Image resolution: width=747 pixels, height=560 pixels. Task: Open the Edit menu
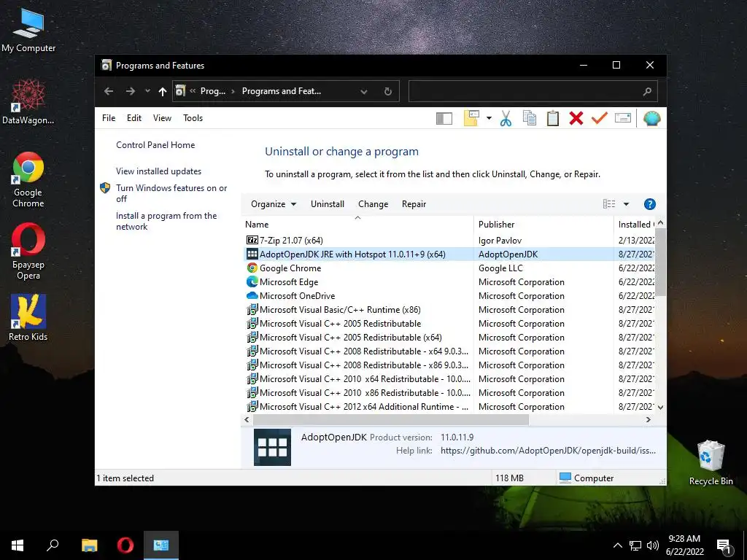click(x=134, y=117)
